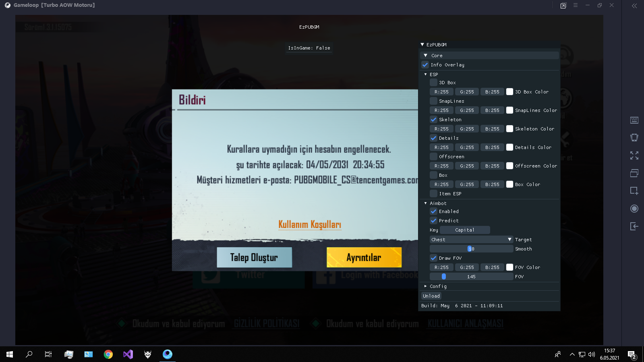Open the 3D Box Color swatch
This screenshot has width=644, height=362.
click(509, 92)
